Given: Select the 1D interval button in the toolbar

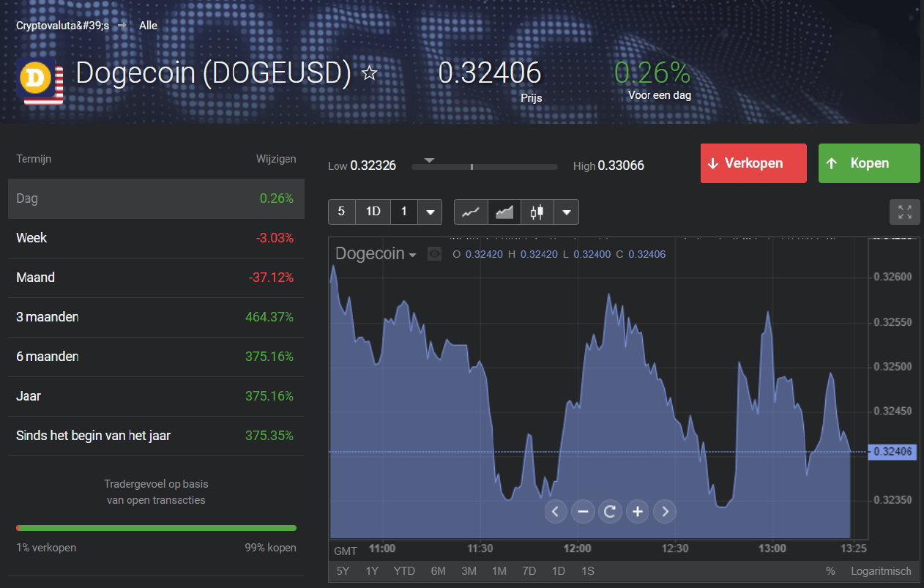Looking at the screenshot, I should [373, 212].
